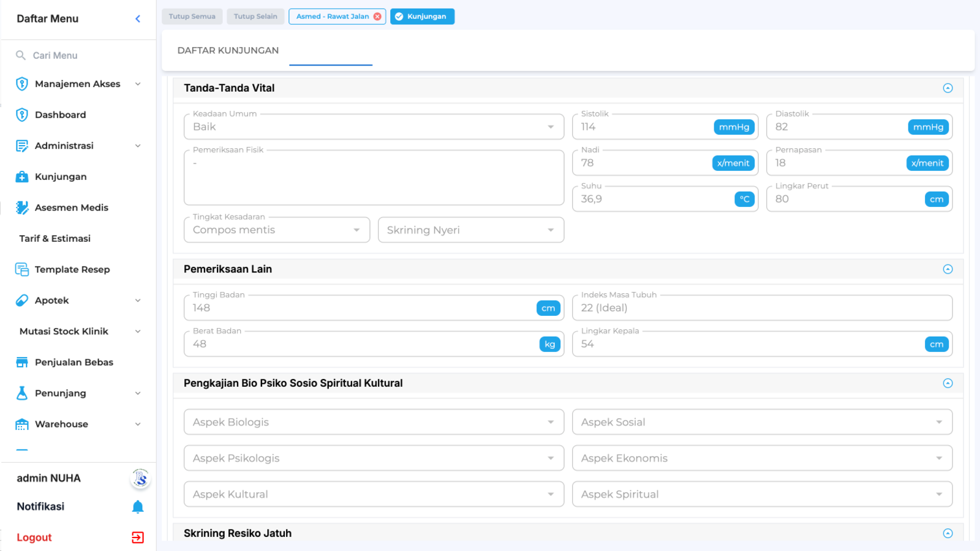Open the DAFTAR KUNJUNGAN tab
Viewport: 980px width, 551px height.
(x=228, y=50)
